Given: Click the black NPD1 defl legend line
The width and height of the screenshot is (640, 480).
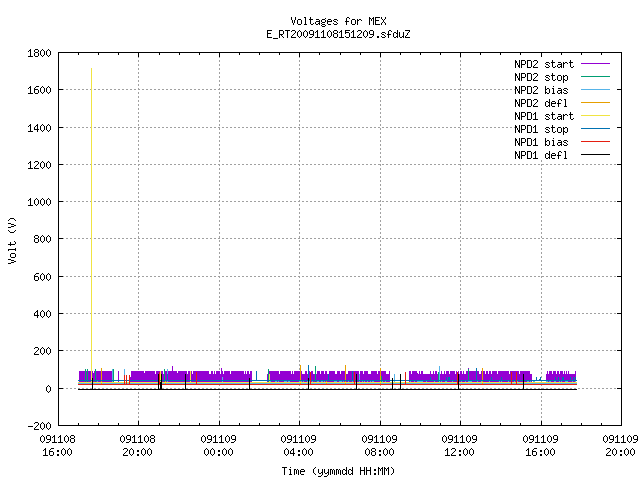Looking at the screenshot, I should [595, 155].
